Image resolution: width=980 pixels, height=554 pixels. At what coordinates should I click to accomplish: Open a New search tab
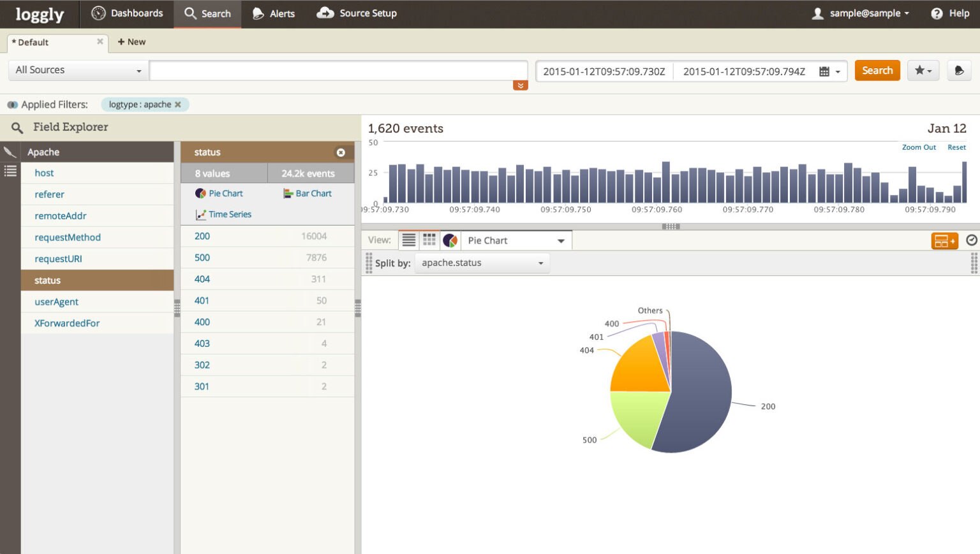click(131, 42)
